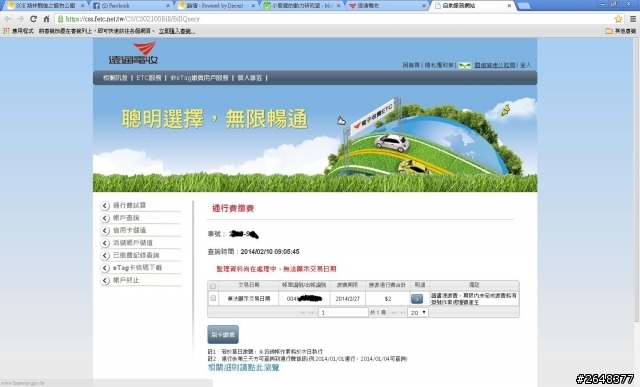Click the 2014/2/27 due date cell

pyautogui.click(x=348, y=299)
